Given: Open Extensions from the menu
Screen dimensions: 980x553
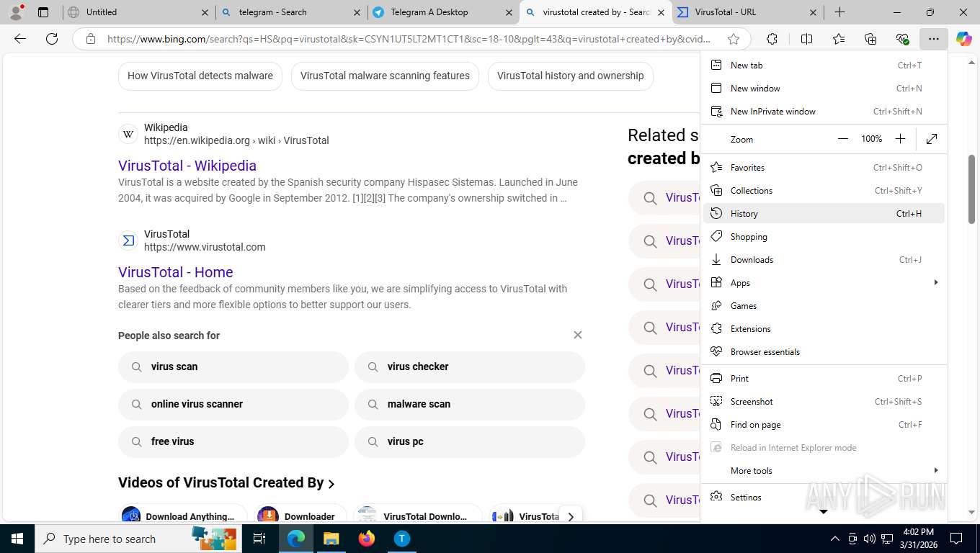Looking at the screenshot, I should [824, 329].
